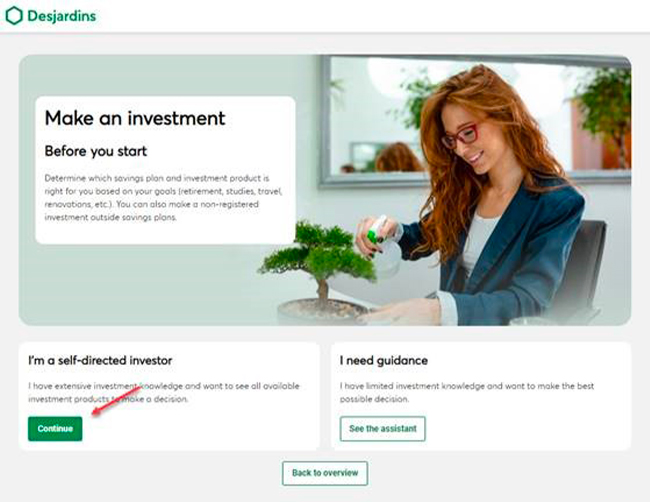Image resolution: width=650 pixels, height=502 pixels.
Task: Open See the assistant for guidance
Action: (383, 429)
